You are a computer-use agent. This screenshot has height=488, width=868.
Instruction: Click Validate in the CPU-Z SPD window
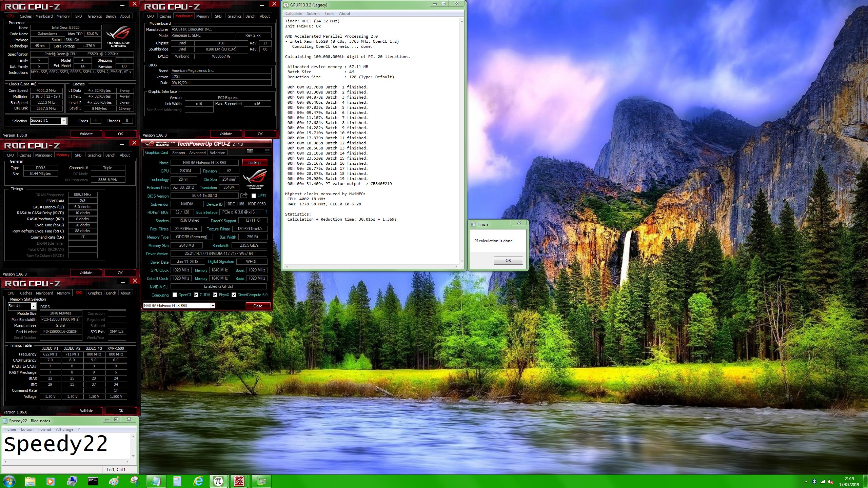tap(86, 411)
